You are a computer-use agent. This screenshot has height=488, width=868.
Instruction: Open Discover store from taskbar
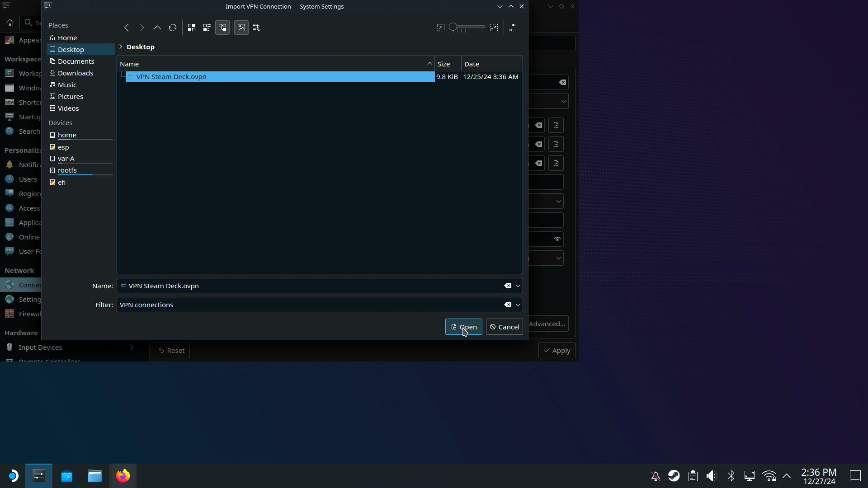pyautogui.click(x=67, y=476)
